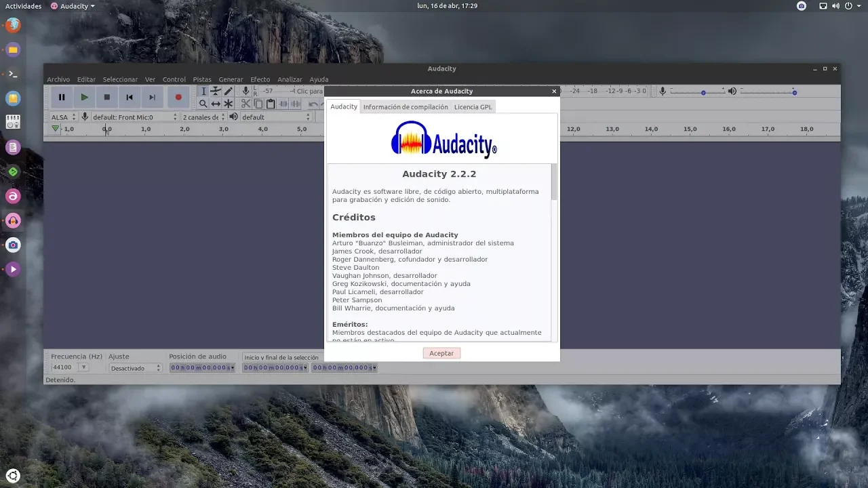
Task: Open the Pistas menu
Action: pyautogui.click(x=202, y=79)
